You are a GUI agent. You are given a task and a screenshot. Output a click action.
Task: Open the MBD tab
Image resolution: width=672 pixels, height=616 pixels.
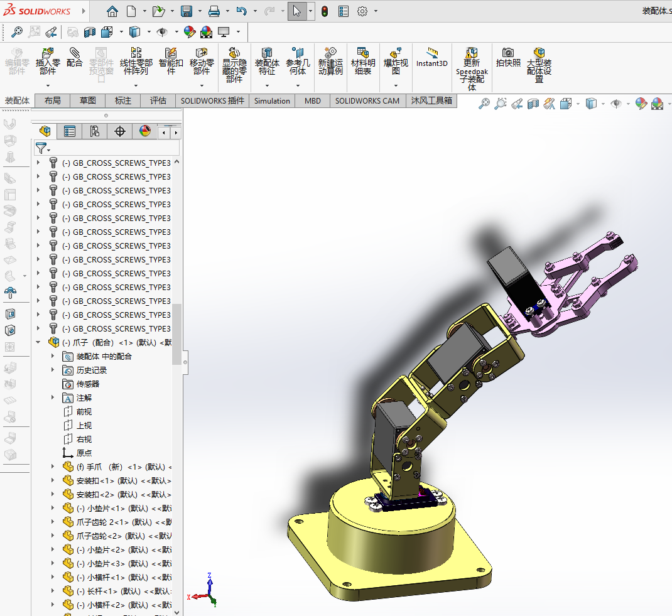(x=312, y=100)
